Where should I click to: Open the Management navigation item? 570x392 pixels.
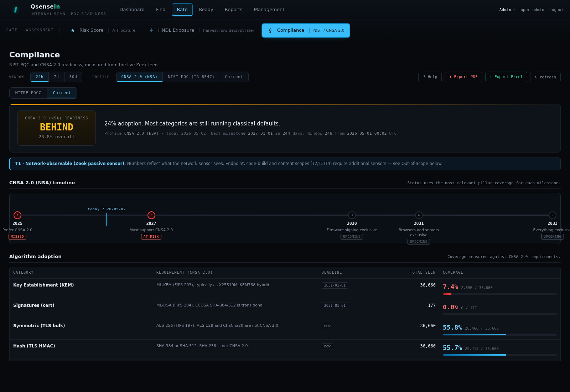click(x=269, y=10)
